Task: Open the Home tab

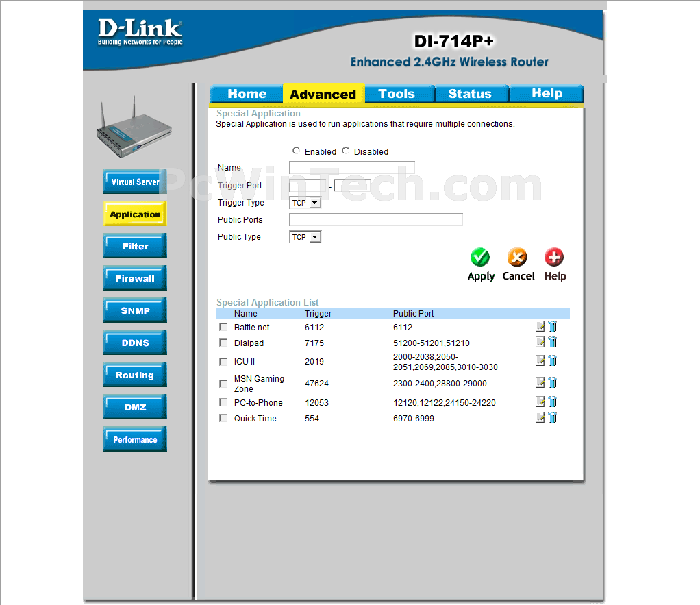Action: (x=247, y=94)
